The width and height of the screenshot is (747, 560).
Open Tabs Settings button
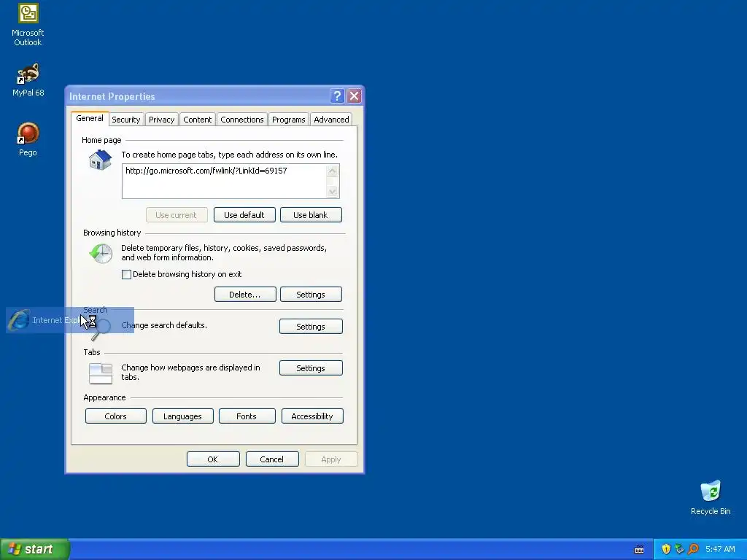coord(311,368)
